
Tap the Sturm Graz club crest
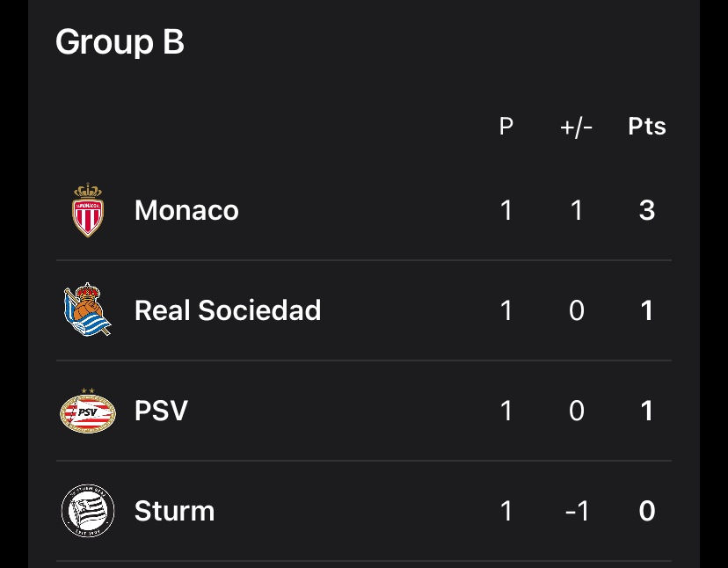point(88,511)
